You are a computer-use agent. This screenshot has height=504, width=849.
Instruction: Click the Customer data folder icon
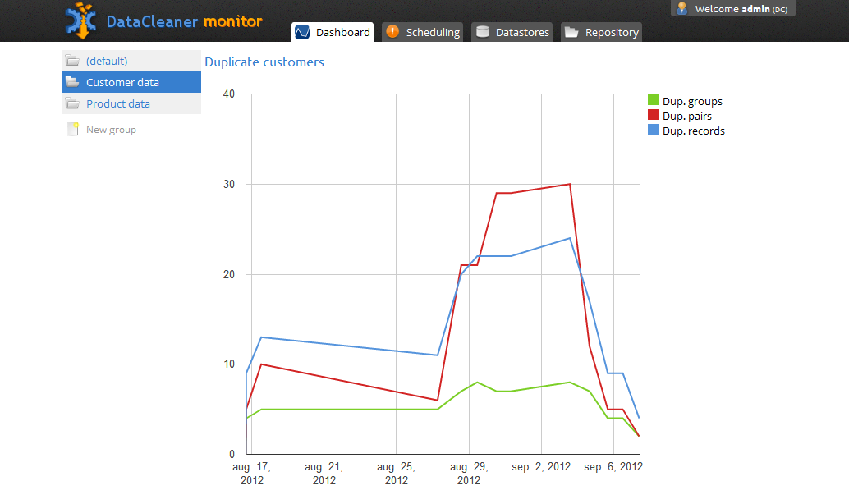(71, 82)
